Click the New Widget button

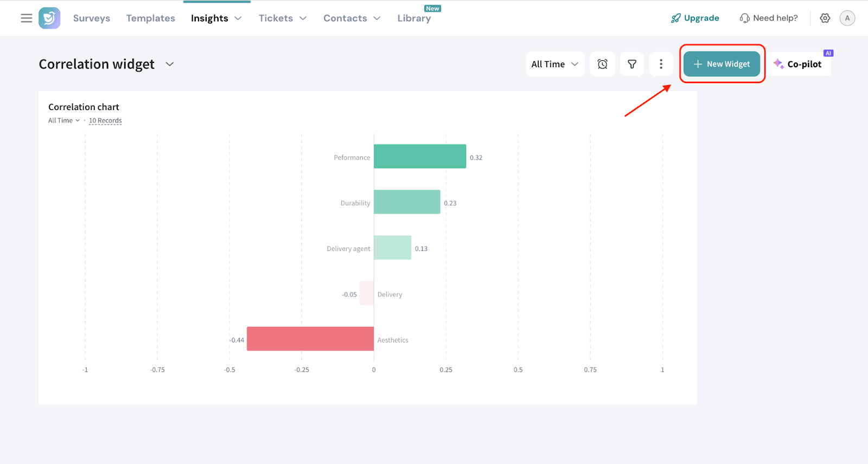722,64
